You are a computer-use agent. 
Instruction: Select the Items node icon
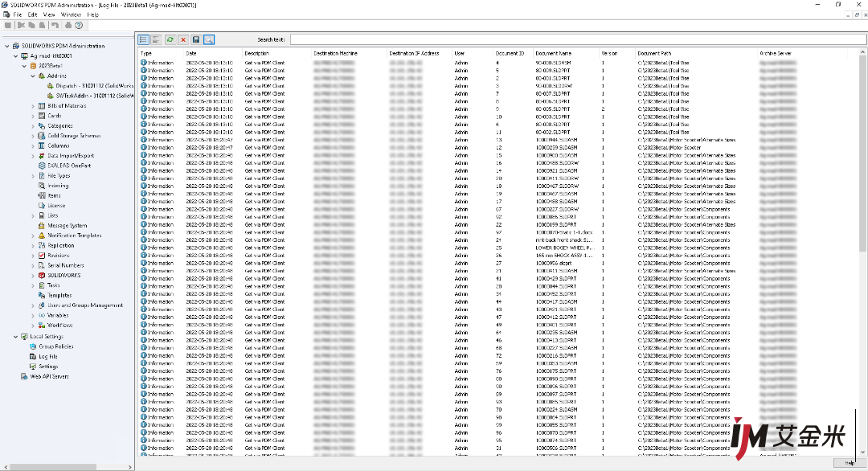(x=42, y=195)
